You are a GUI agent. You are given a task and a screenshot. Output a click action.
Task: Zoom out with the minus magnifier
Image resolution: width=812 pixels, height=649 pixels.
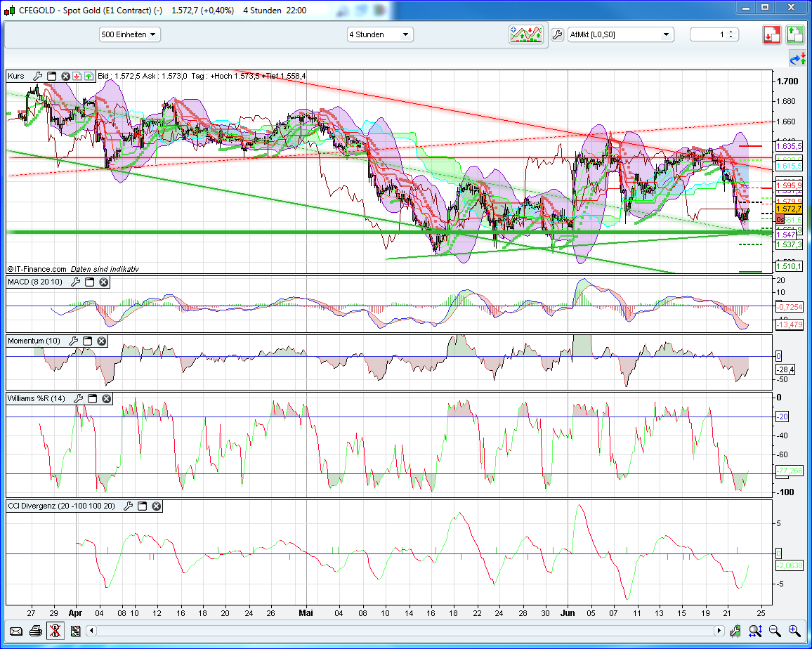click(774, 630)
